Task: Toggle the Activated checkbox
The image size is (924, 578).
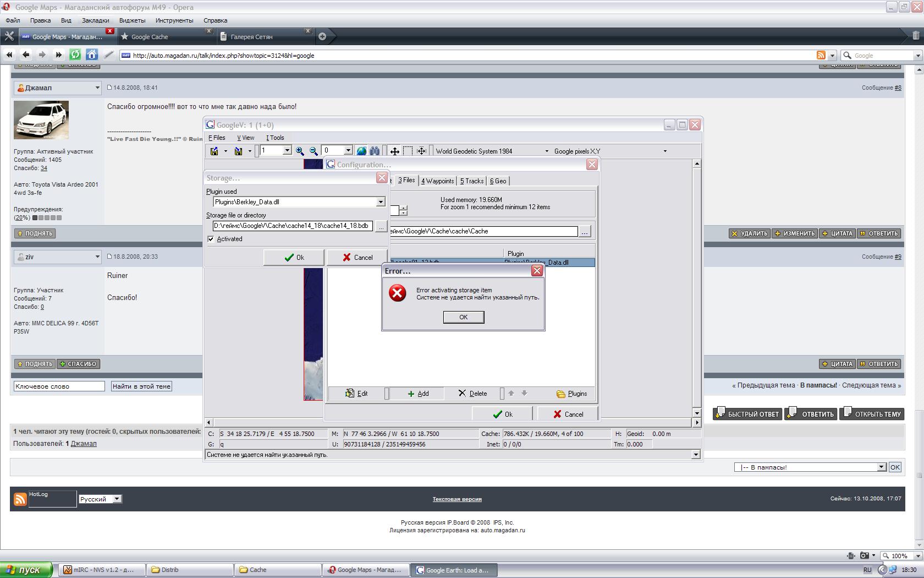Action: pos(211,239)
